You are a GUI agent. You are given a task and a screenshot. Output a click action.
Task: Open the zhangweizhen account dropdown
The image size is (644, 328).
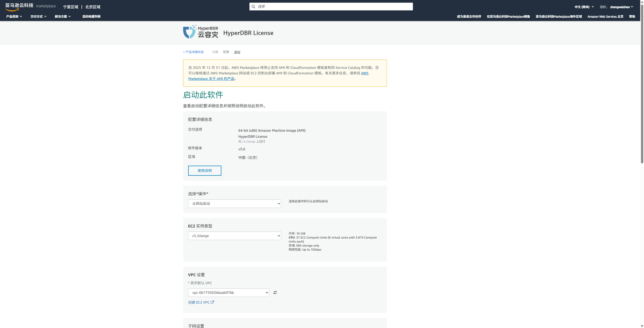pyautogui.click(x=622, y=7)
